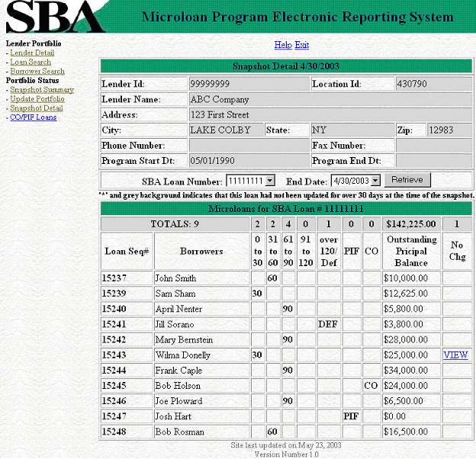This screenshot has width=476, height=459.
Task: Navigate to Update Portfolio
Action: tap(37, 99)
